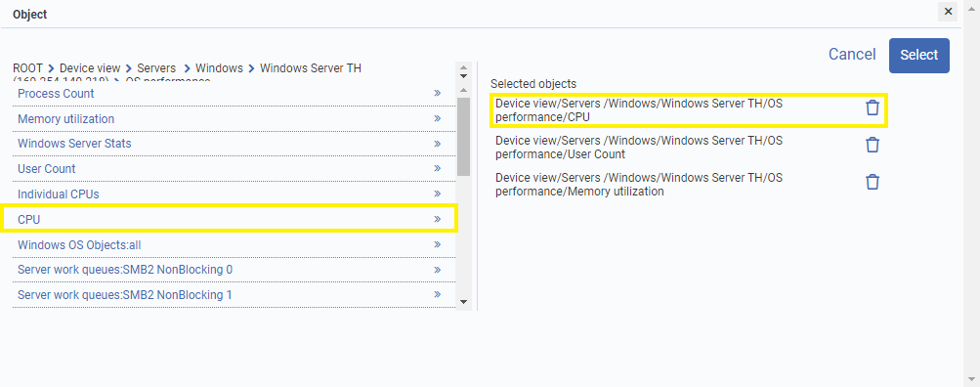Screen dimensions: 980x387
Task: Jump to Servers breadcrumb level
Action: [156, 68]
